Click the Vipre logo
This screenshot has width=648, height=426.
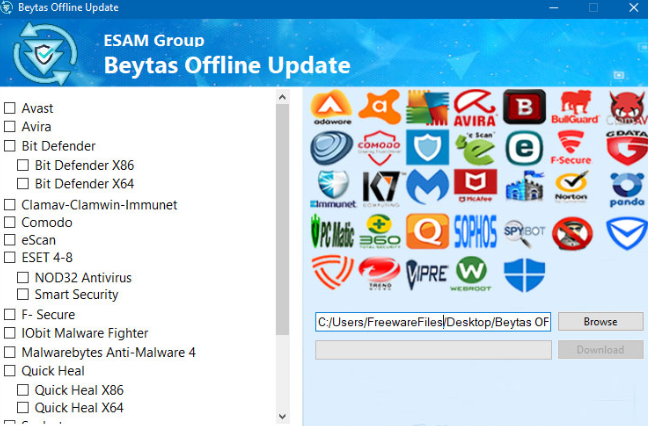(427, 274)
